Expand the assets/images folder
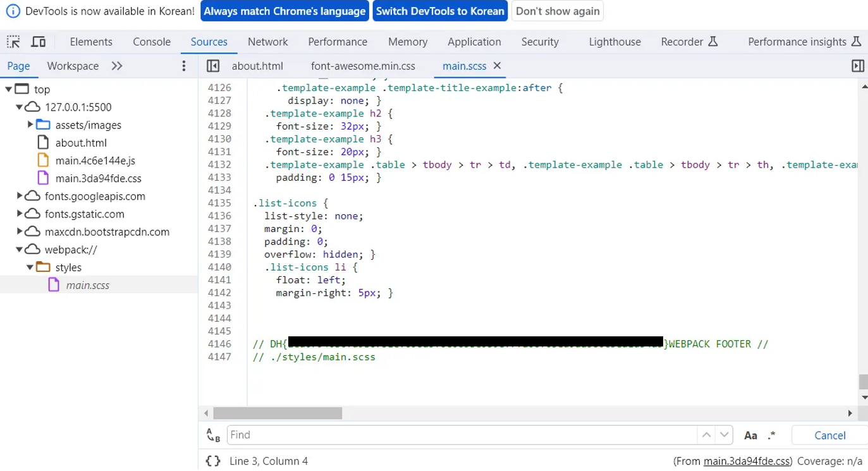The height and width of the screenshot is (471, 868). click(30, 125)
